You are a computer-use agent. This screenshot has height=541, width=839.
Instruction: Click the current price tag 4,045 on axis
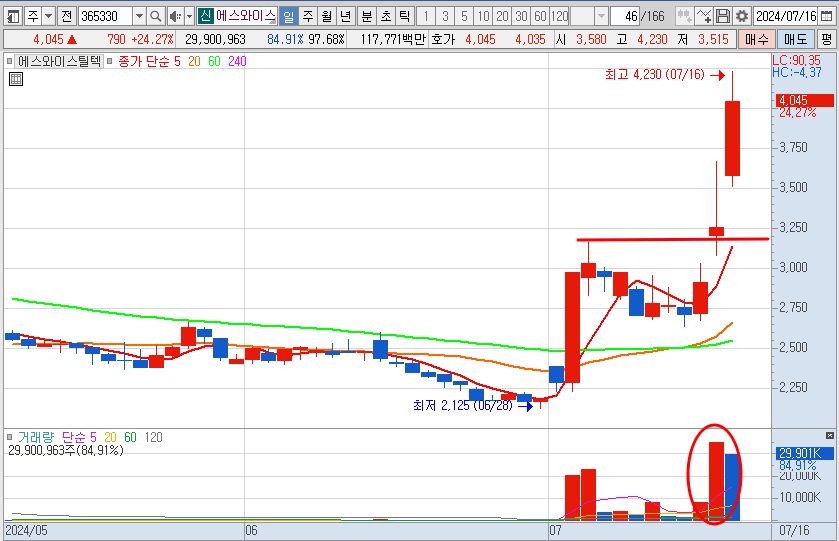[x=804, y=100]
